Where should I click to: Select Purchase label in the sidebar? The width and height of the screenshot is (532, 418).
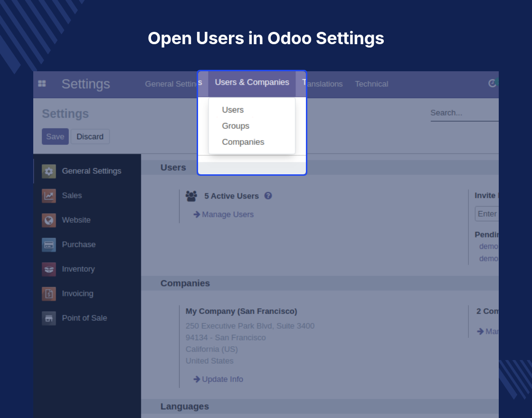[x=79, y=244]
